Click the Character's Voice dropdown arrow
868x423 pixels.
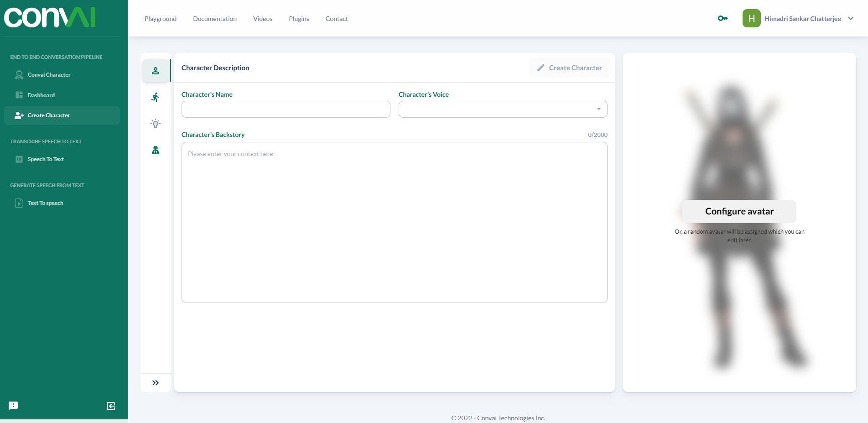(x=599, y=109)
